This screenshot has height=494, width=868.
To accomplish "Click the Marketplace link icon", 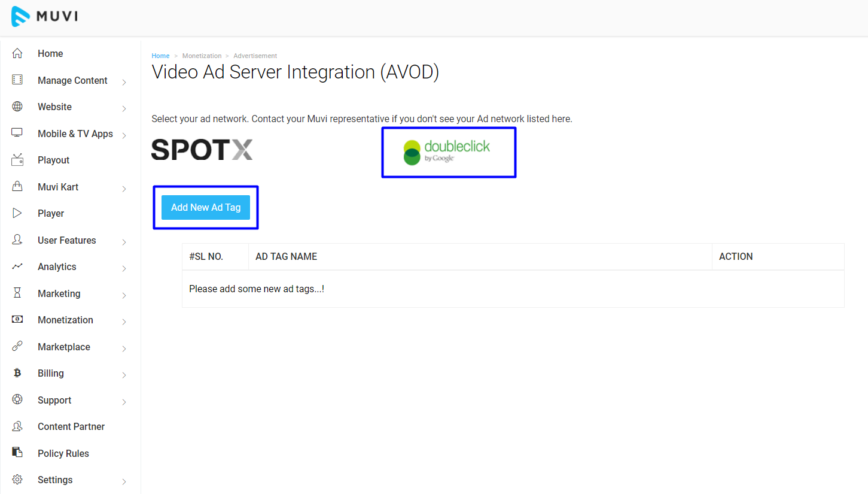I will 17,346.
